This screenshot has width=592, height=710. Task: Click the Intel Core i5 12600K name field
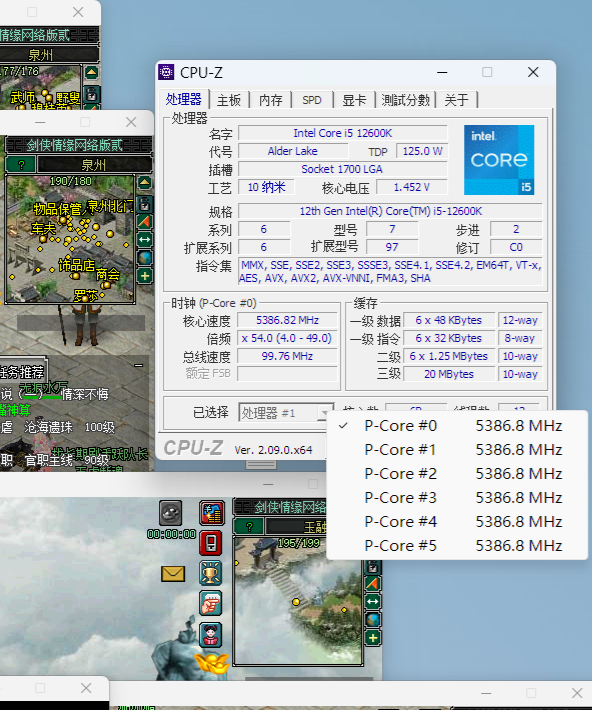click(342, 133)
